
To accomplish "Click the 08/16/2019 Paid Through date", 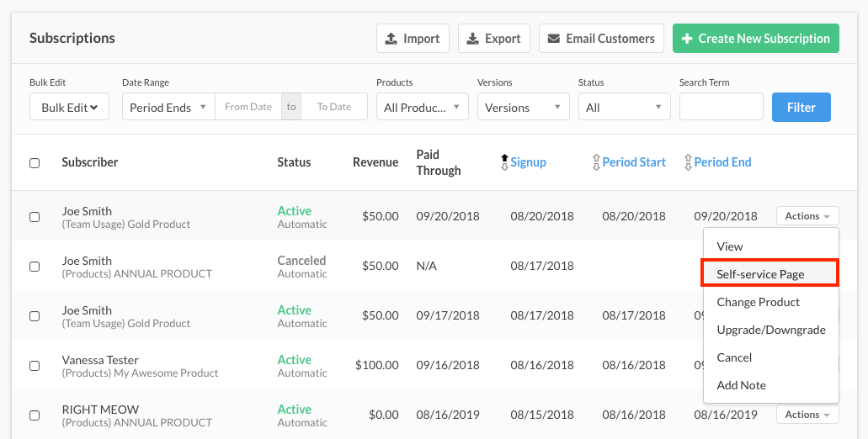I will pos(448,415).
